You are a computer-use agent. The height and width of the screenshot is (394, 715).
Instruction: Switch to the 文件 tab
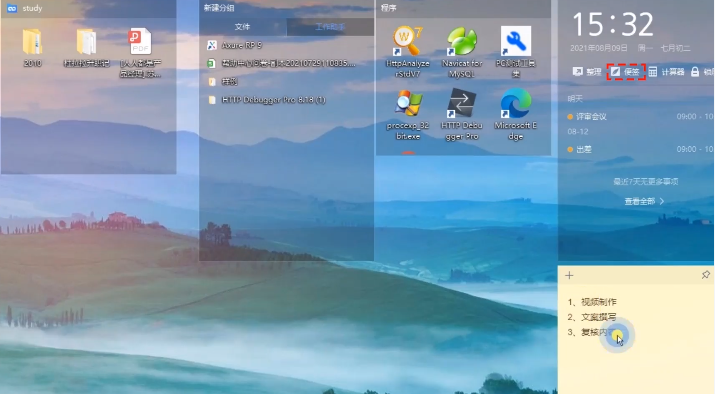point(243,27)
